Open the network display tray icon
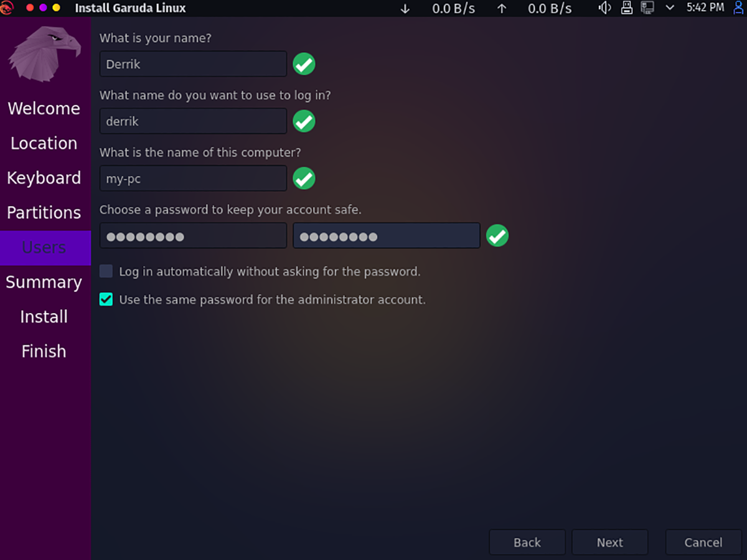The height and width of the screenshot is (560, 747). point(647,8)
